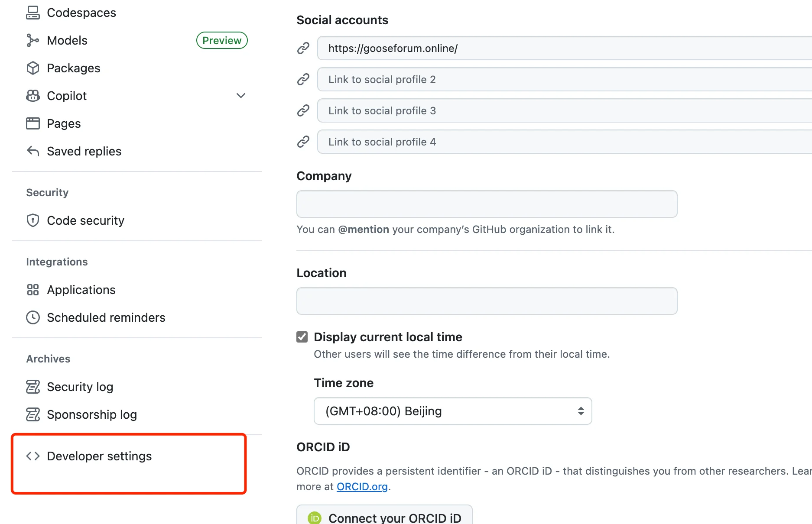Click the Sponsorship log icon
This screenshot has width=812, height=524.
33,414
